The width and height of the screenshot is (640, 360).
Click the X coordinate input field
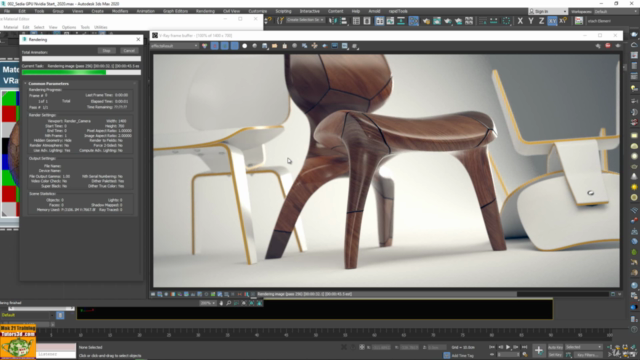381,347
